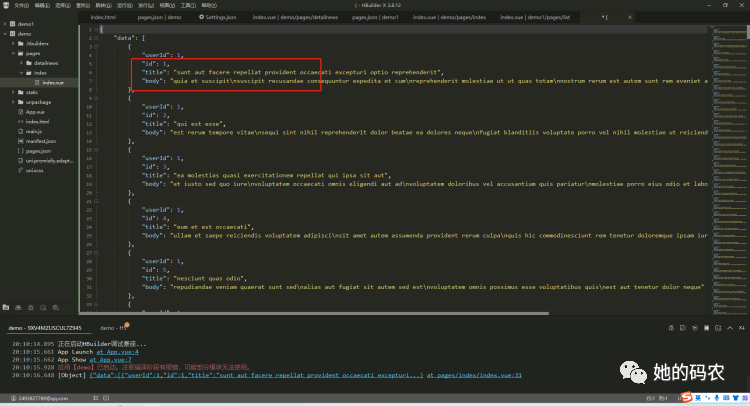Click the manifest.json file icon

21,141
